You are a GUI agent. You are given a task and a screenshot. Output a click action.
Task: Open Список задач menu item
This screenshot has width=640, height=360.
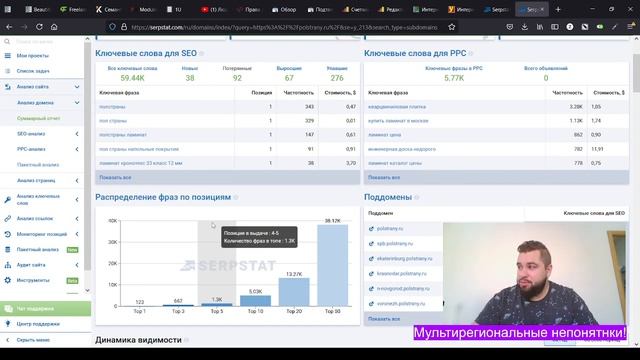pyautogui.click(x=33, y=71)
